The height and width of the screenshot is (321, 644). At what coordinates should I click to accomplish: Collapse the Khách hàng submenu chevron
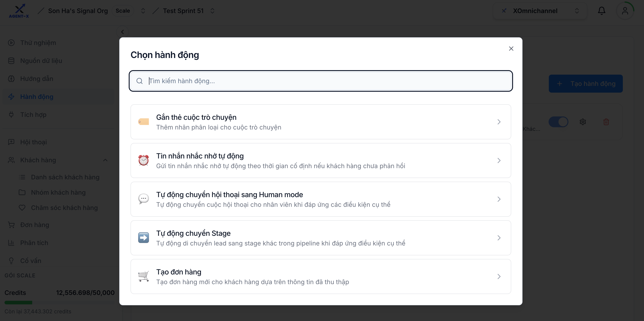coord(105,160)
